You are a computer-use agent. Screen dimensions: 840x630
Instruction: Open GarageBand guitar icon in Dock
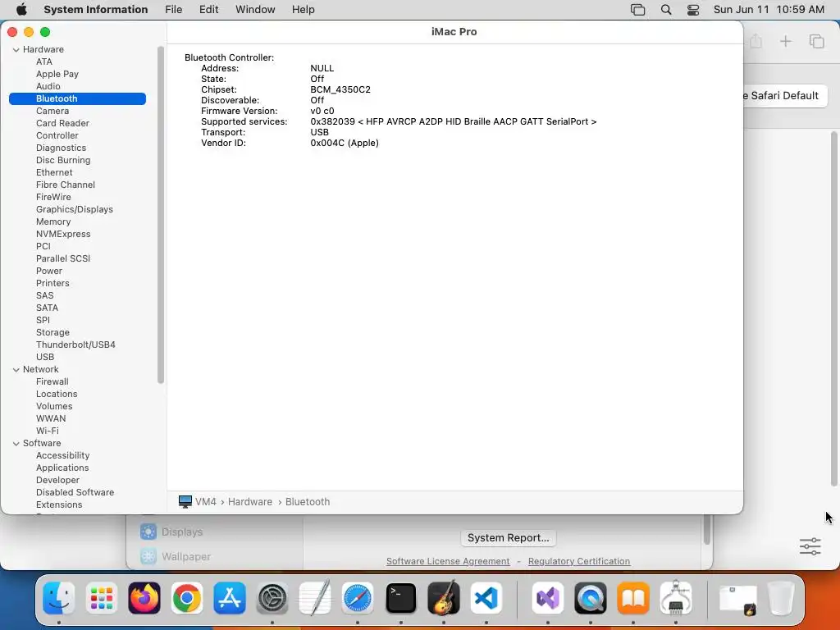tap(444, 598)
